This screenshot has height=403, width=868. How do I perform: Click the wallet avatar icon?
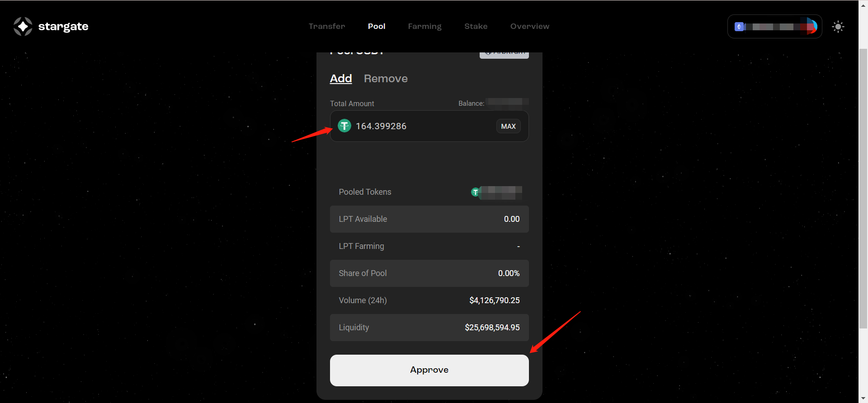tap(811, 27)
